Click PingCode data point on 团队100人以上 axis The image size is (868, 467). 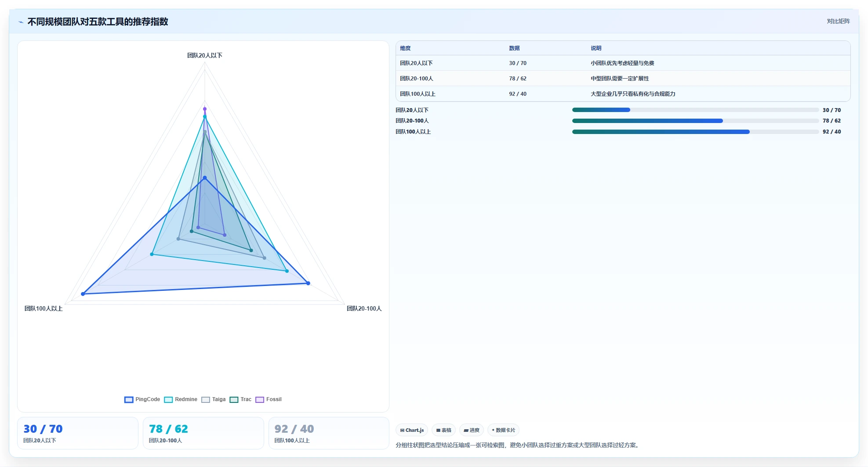[x=83, y=294]
